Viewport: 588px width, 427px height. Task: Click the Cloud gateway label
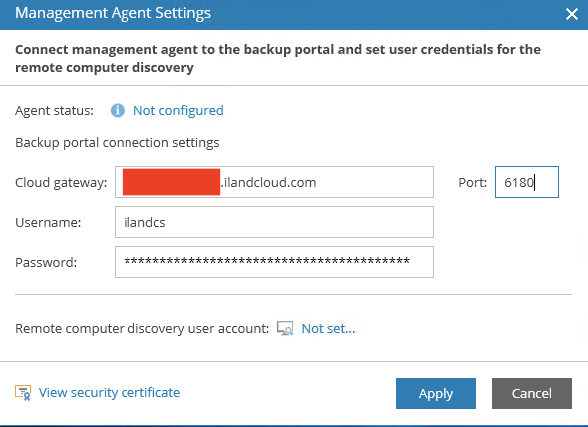[x=61, y=183]
